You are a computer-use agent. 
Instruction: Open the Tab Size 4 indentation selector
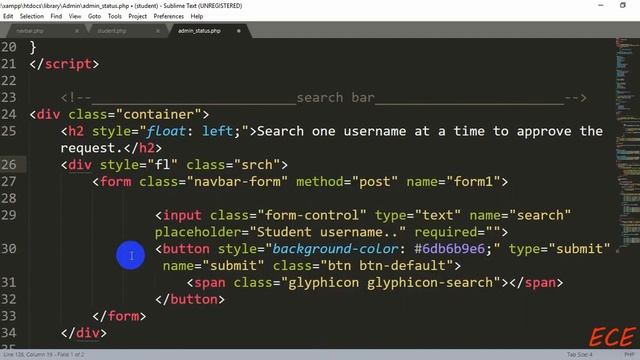click(x=579, y=355)
